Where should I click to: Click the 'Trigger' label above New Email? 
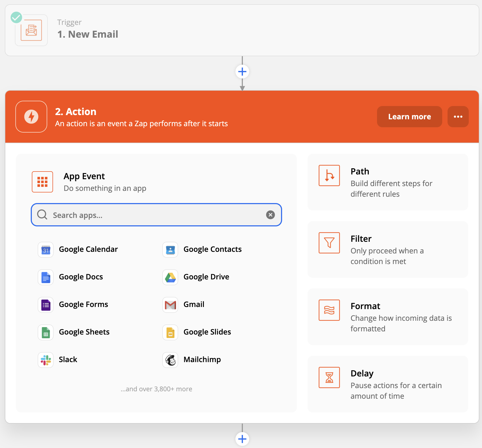pyautogui.click(x=69, y=23)
